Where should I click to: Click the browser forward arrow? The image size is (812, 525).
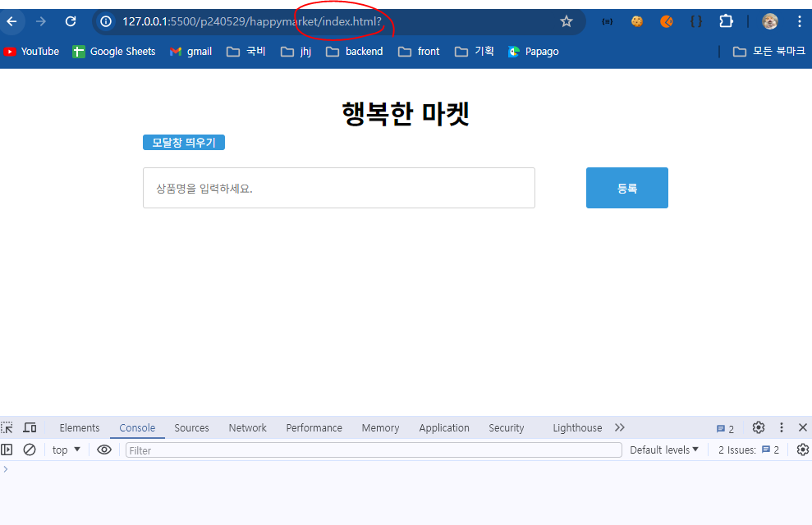coord(41,21)
